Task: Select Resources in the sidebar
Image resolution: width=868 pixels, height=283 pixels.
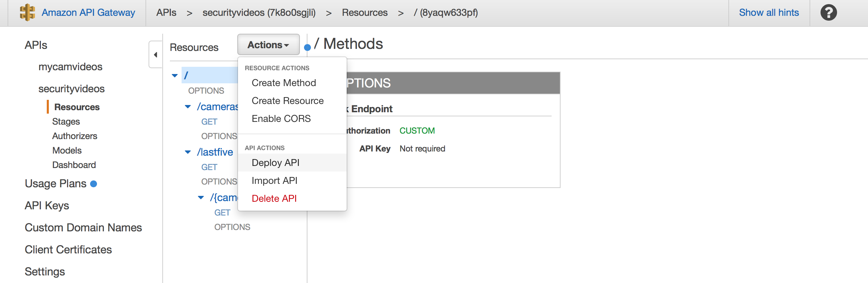Action: 77,107
